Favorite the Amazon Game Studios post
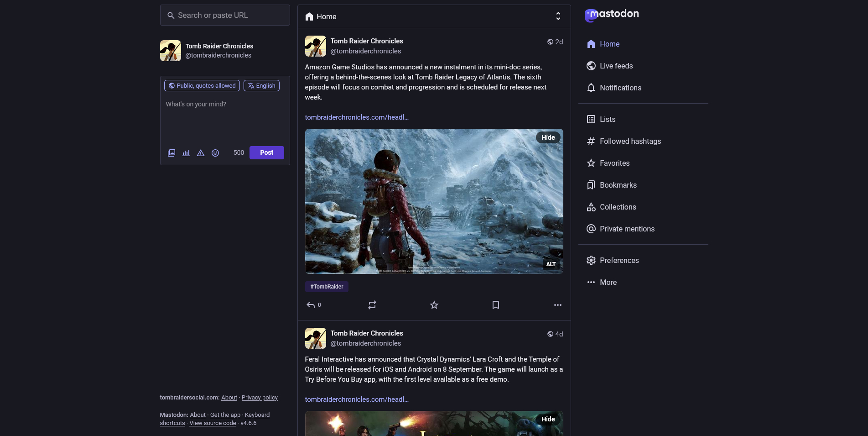 point(434,305)
